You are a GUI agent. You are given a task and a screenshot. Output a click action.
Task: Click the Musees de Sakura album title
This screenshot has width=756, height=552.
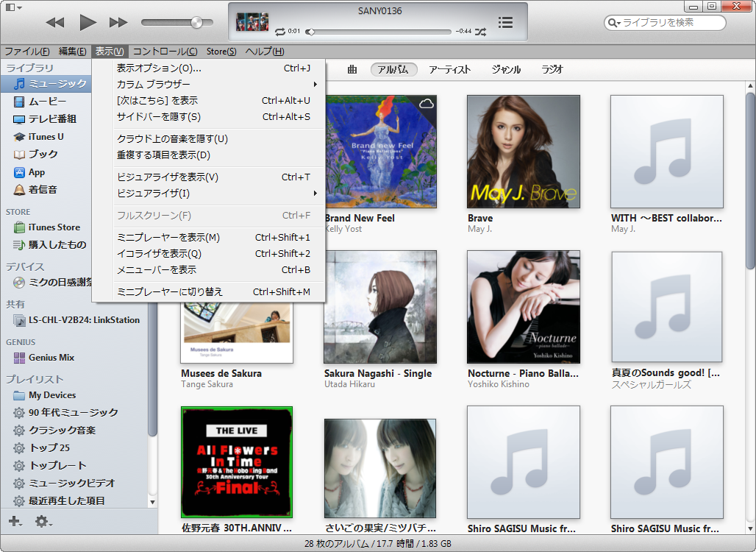click(221, 373)
